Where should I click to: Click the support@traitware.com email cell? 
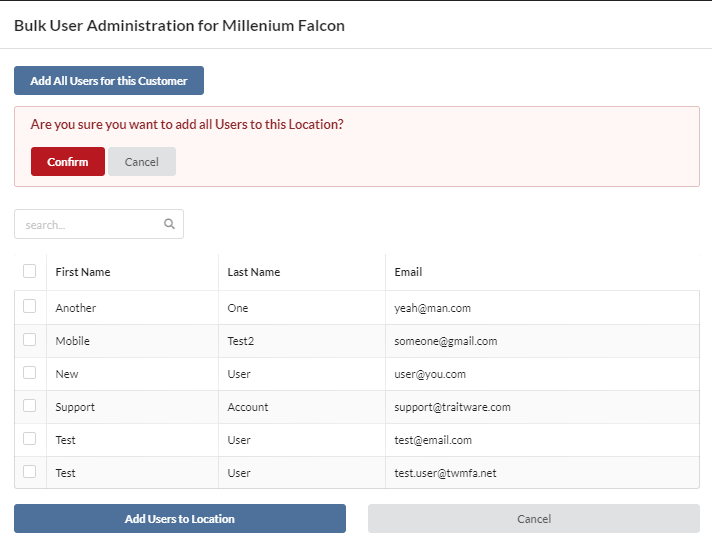pyautogui.click(x=452, y=407)
